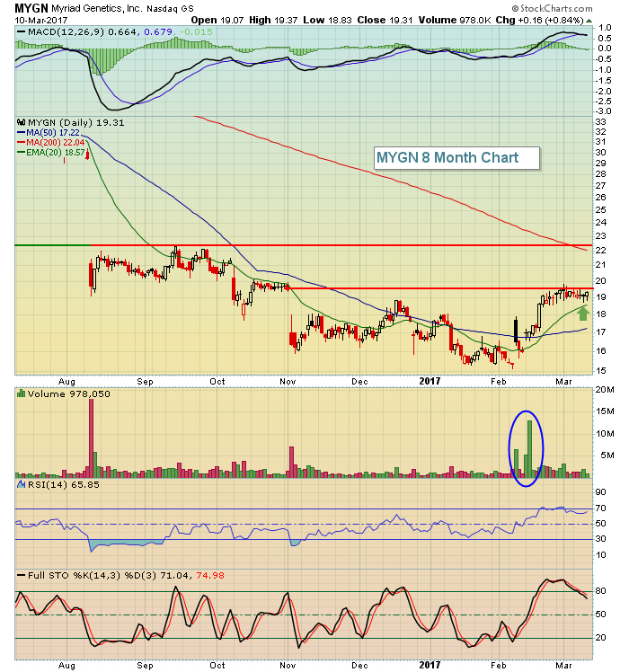Click the 70 RSI axis label
Viewport: 629px width, 672px height.
click(600, 508)
